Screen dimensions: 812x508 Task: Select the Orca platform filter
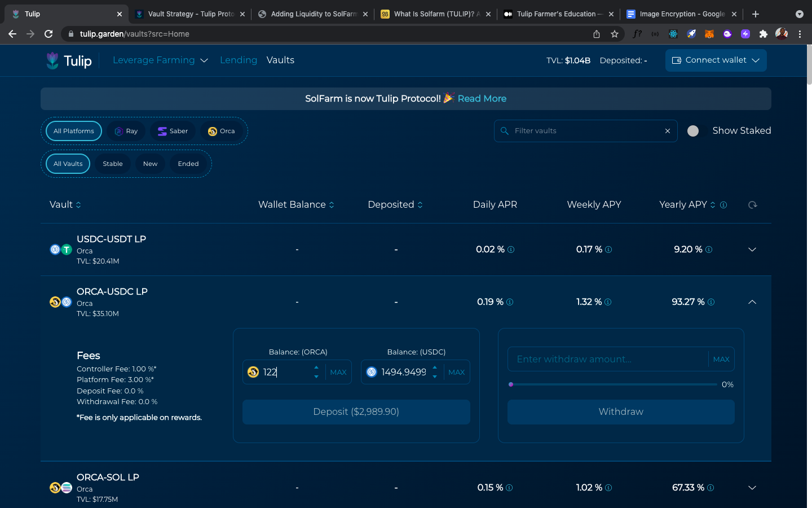pyautogui.click(x=221, y=131)
